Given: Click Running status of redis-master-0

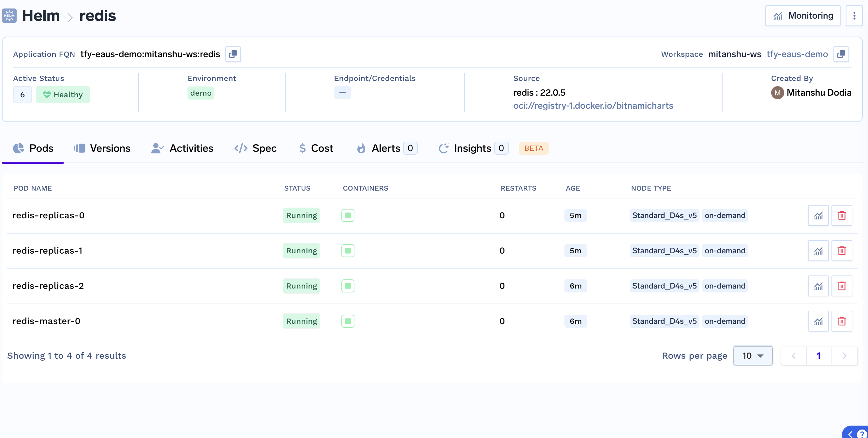Looking at the screenshot, I should click(x=301, y=321).
